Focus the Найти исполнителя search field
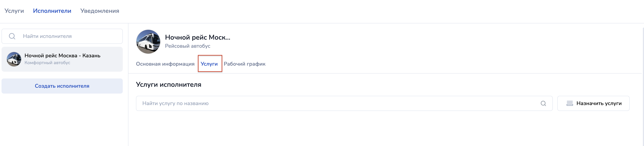This screenshot has height=146, width=644. [x=70, y=36]
